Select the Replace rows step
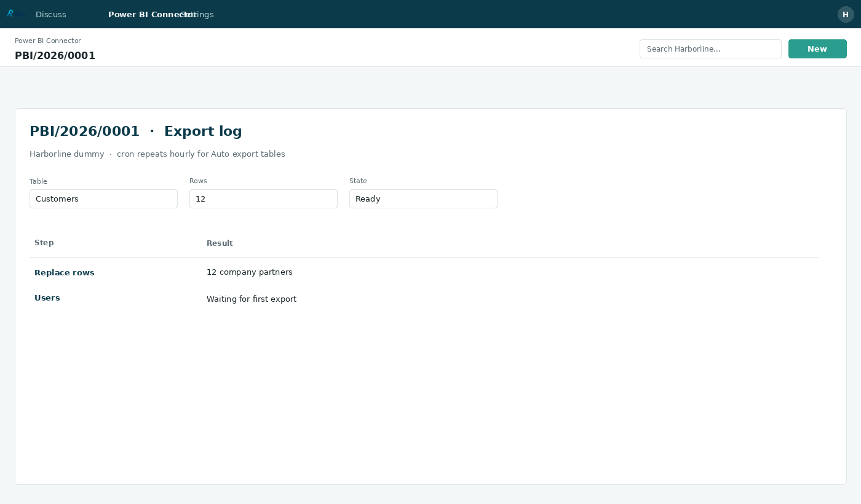861x504 pixels. (65, 272)
